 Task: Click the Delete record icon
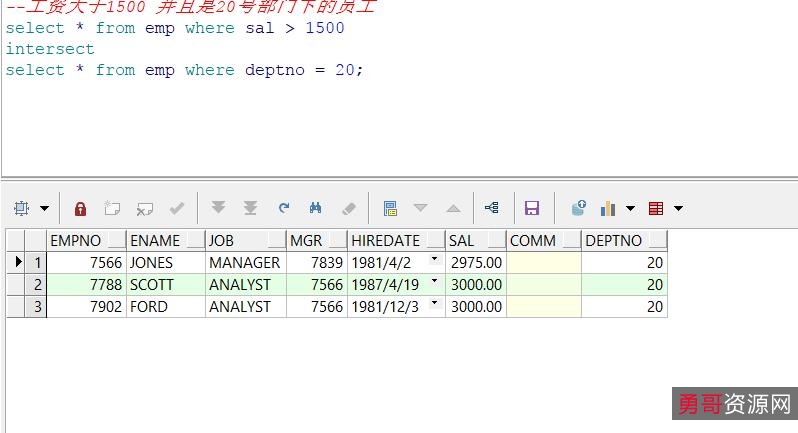[x=144, y=208]
